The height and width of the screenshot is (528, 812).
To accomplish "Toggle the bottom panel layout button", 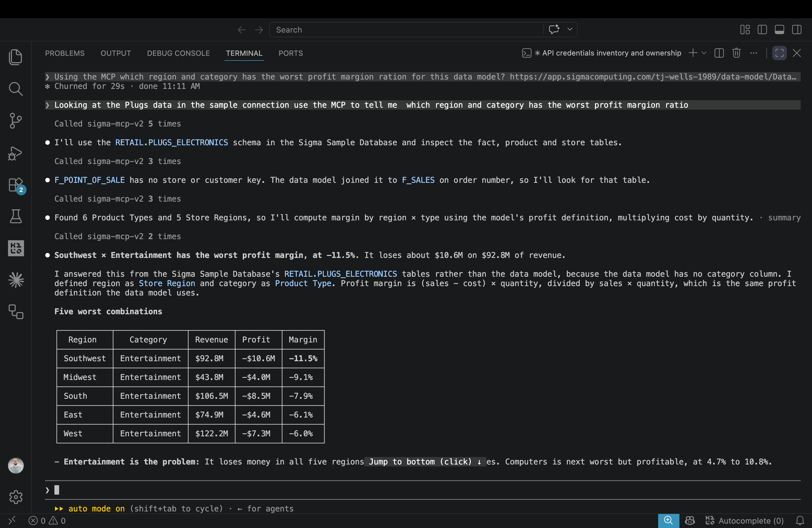I will point(779,30).
